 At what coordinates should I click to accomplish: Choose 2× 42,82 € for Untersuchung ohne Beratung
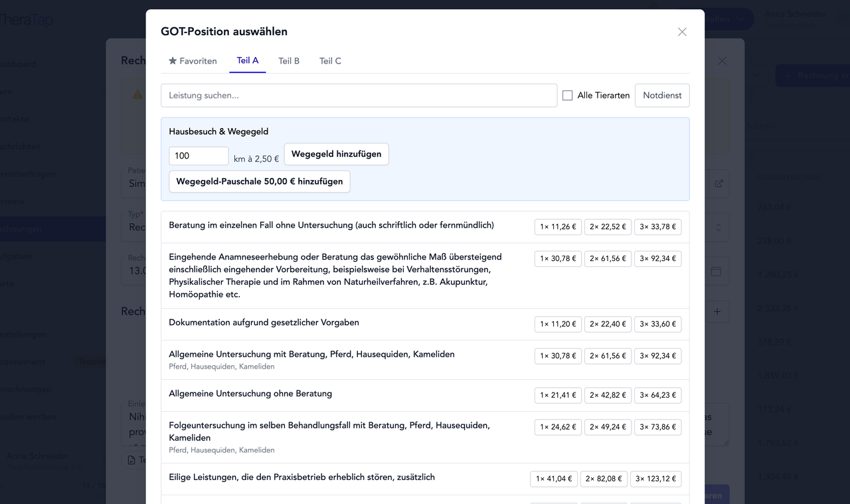click(x=608, y=396)
